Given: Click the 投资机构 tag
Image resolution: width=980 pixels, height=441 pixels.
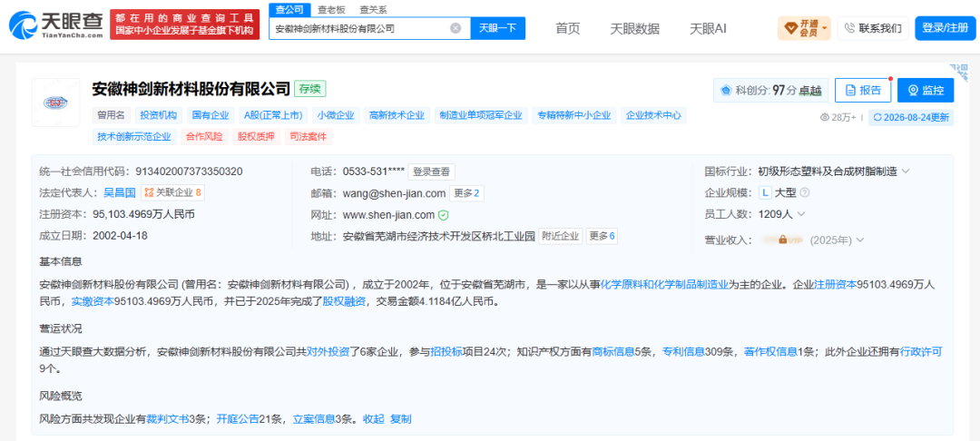Looking at the screenshot, I should (x=158, y=115).
